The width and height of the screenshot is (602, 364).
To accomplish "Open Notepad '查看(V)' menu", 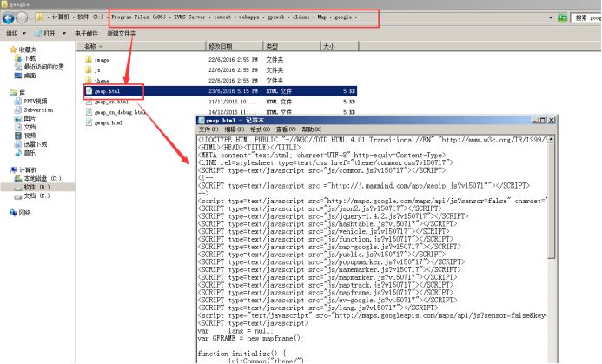I will click(286, 129).
